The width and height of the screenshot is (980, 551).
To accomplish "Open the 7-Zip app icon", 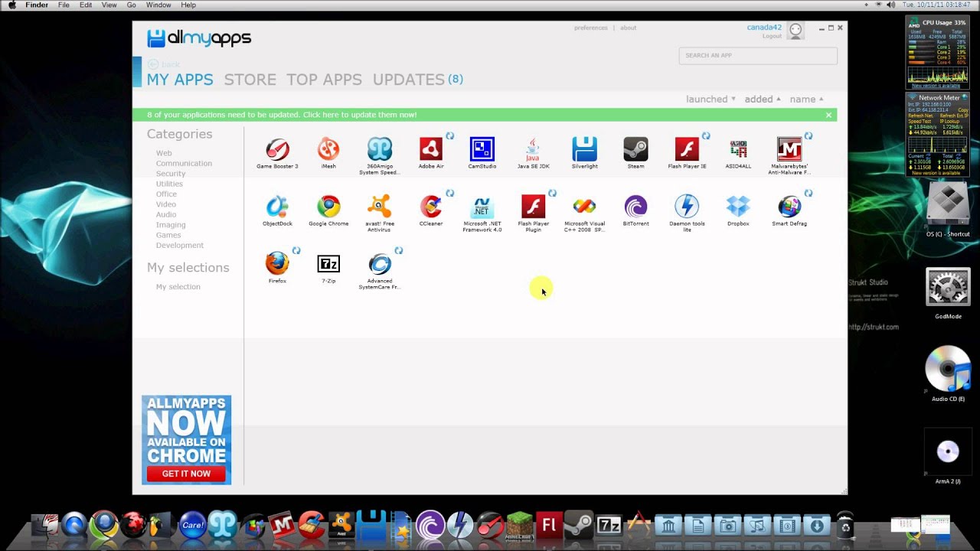I will (328, 264).
